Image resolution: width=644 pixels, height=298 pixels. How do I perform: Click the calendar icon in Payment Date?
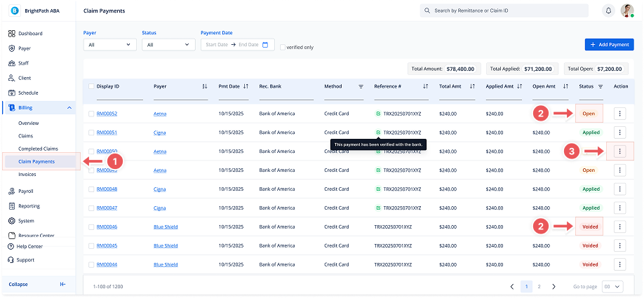(265, 45)
